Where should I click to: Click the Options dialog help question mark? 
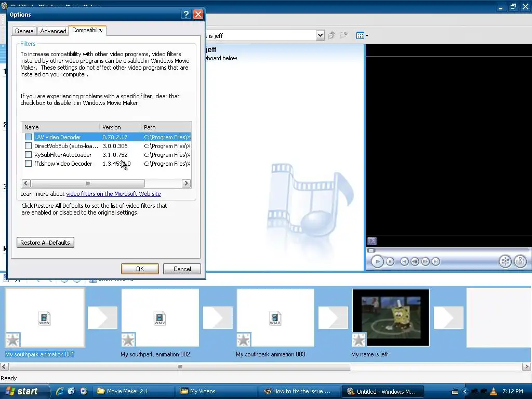(x=186, y=14)
